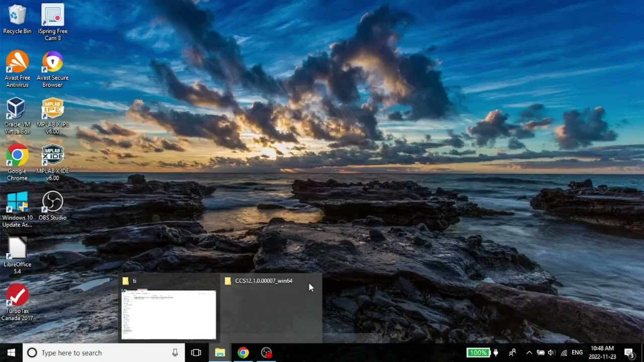Screen dimensions: 644x362
Task: Click the power/battery tray icon
Action: [540, 352]
